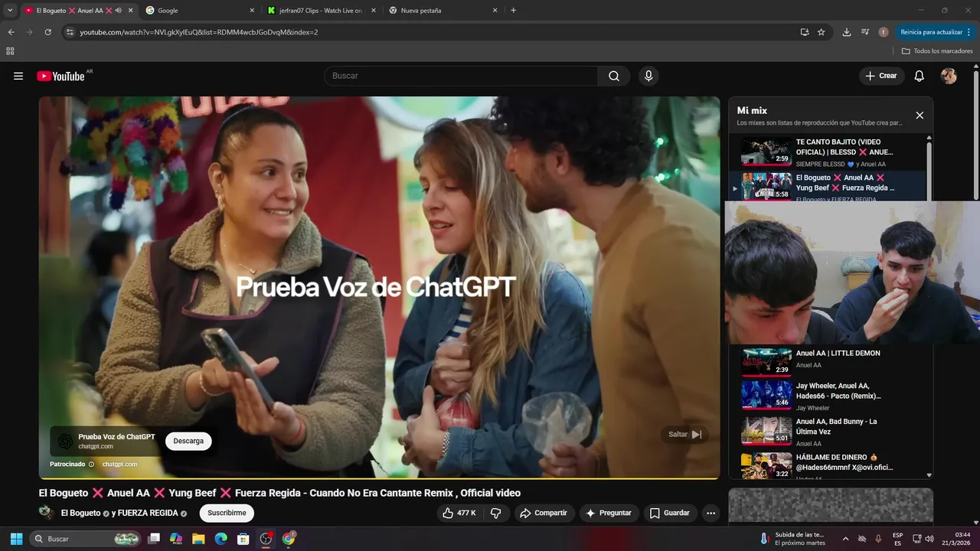Save the video with Guardar

point(670,513)
